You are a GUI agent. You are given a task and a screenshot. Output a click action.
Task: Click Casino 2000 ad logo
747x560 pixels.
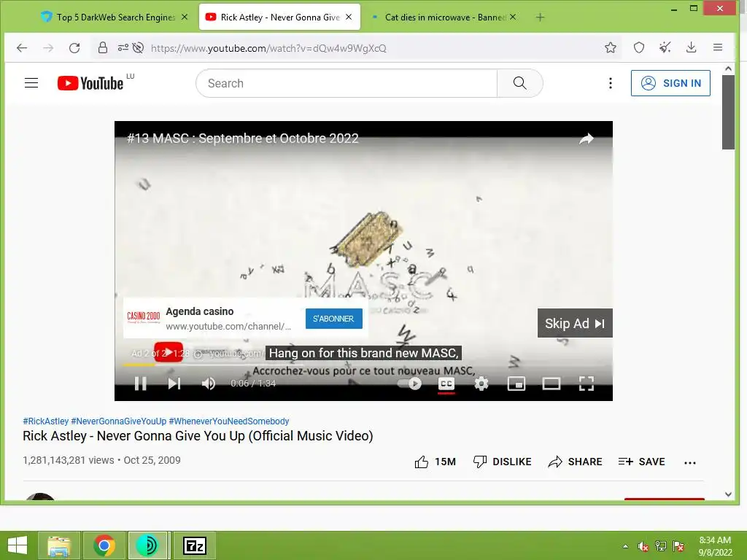click(144, 317)
